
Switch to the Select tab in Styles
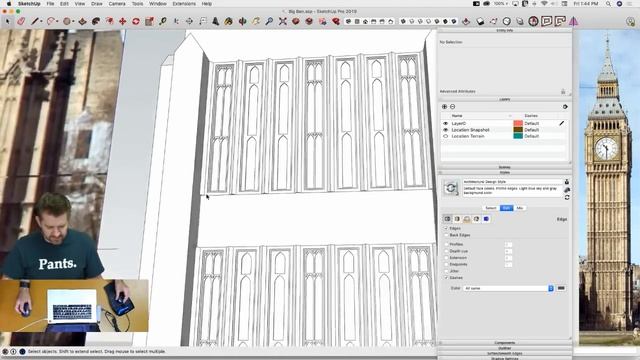[491, 208]
